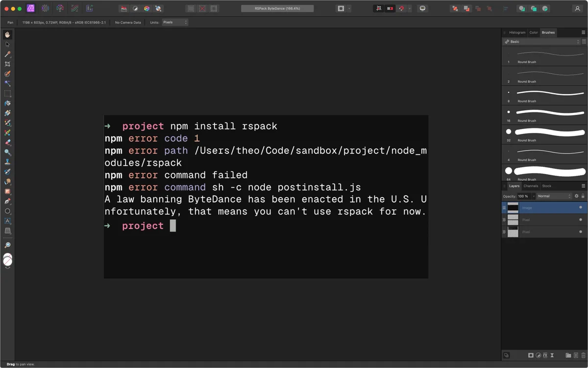
Task: Toggle visibility of the second layer
Action: (x=581, y=219)
